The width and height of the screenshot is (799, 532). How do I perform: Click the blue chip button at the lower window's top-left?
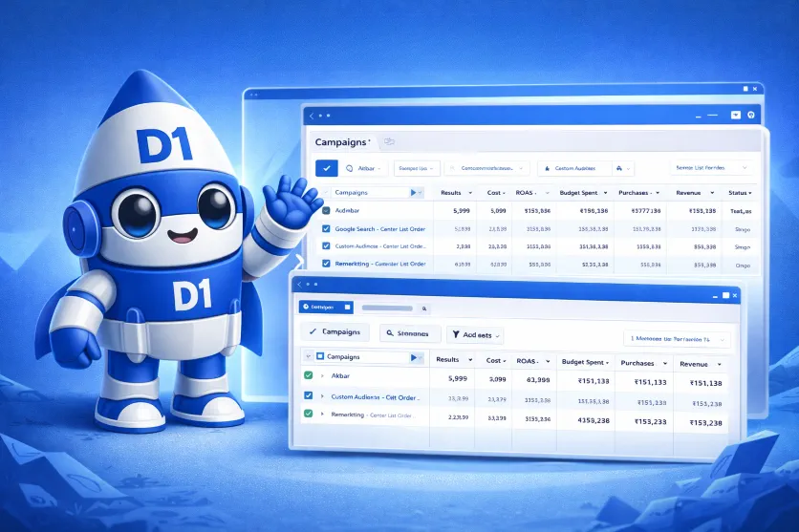click(325, 307)
